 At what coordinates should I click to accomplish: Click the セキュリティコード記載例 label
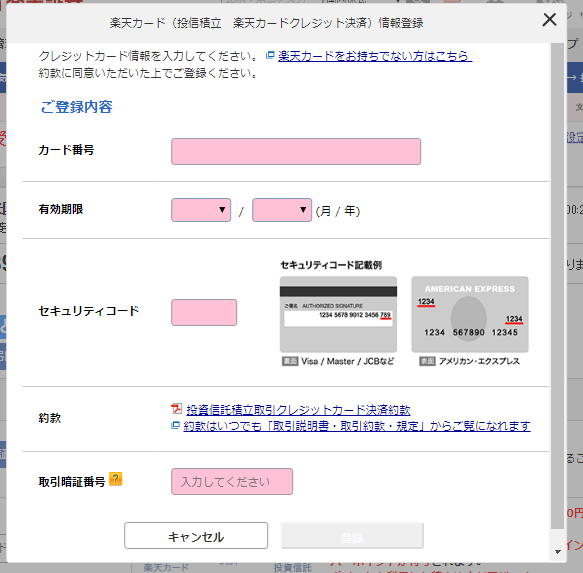331,265
